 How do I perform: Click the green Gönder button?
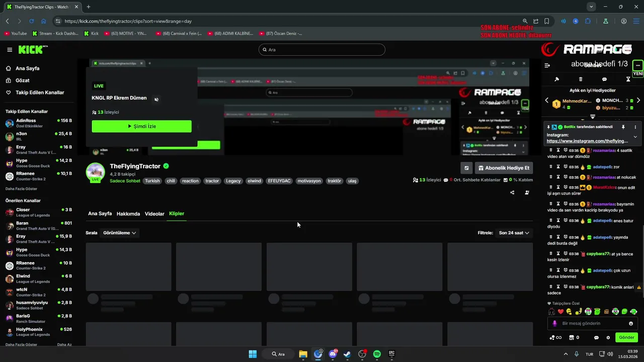(626, 337)
